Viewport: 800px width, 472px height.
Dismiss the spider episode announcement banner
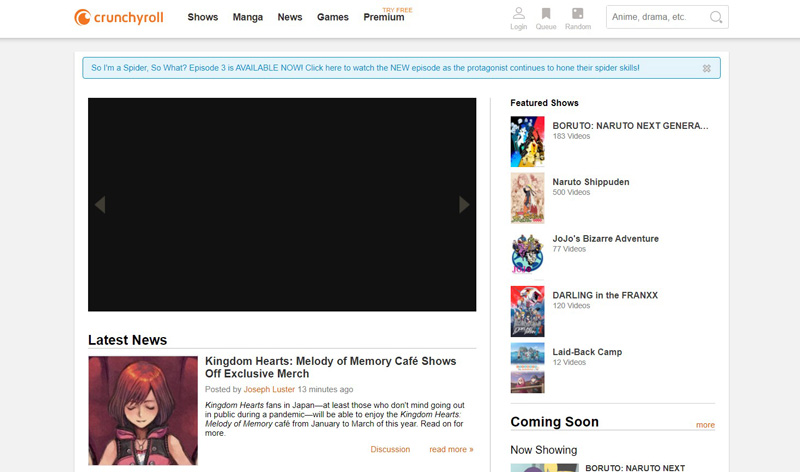[x=707, y=69]
